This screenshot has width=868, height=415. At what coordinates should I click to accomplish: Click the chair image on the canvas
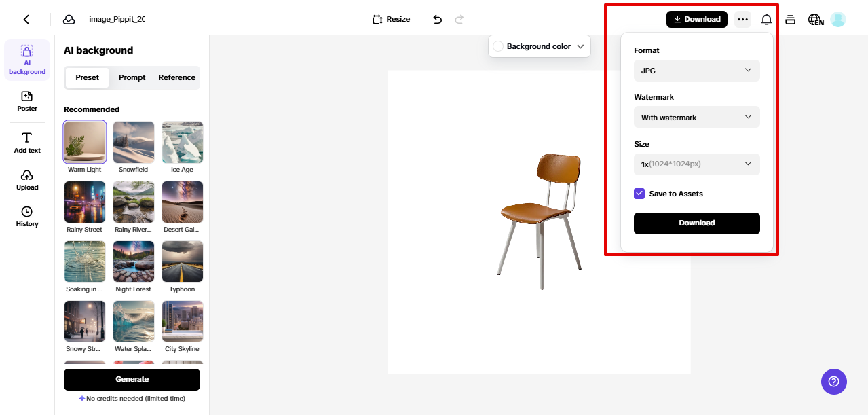pyautogui.click(x=540, y=221)
